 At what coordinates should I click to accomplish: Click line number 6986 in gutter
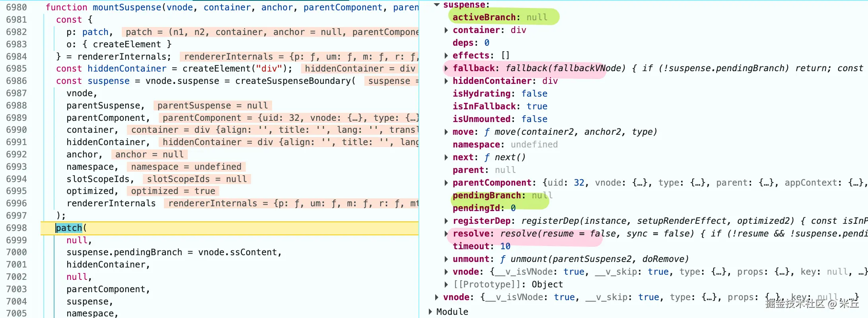17,81
